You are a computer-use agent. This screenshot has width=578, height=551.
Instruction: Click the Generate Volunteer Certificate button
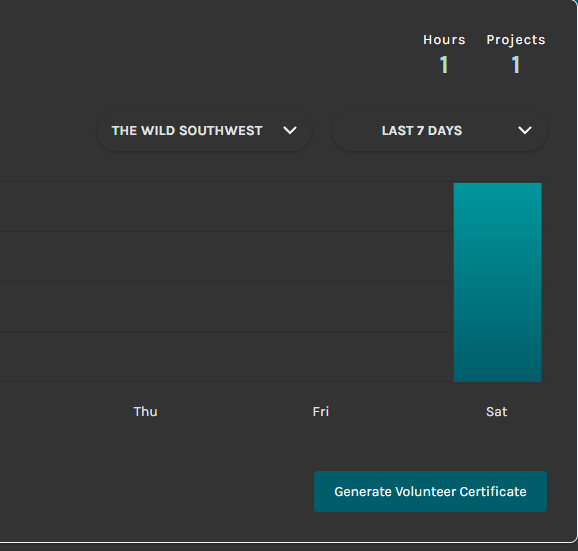(x=430, y=491)
